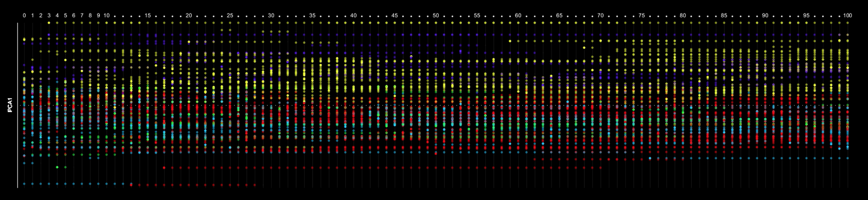Click the column label 20
868x200 pixels.
pyautogui.click(x=189, y=16)
